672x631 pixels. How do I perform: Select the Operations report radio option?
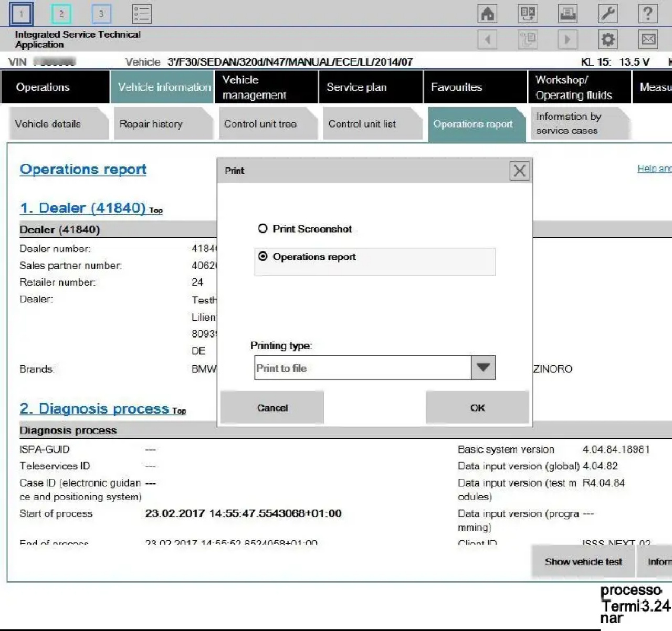(307, 257)
